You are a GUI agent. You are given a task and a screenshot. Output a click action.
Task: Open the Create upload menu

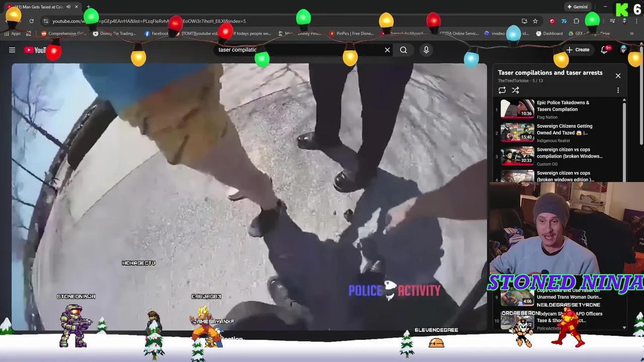click(578, 50)
